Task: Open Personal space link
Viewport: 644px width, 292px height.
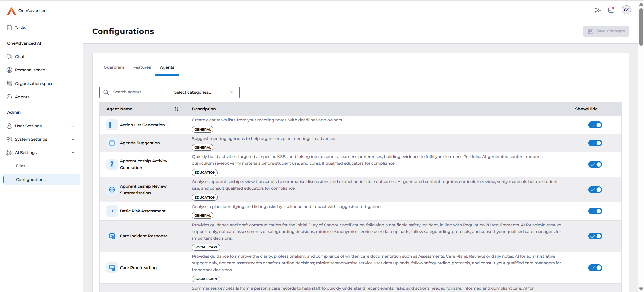Action: 30,70
